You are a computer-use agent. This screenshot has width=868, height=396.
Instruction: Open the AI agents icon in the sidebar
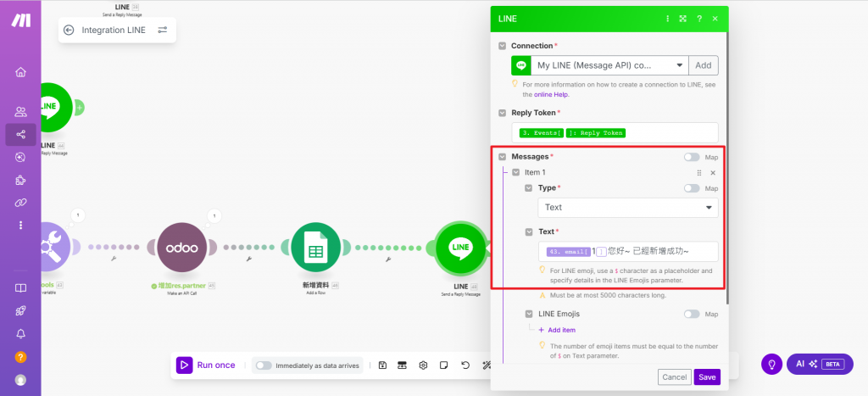[20, 157]
